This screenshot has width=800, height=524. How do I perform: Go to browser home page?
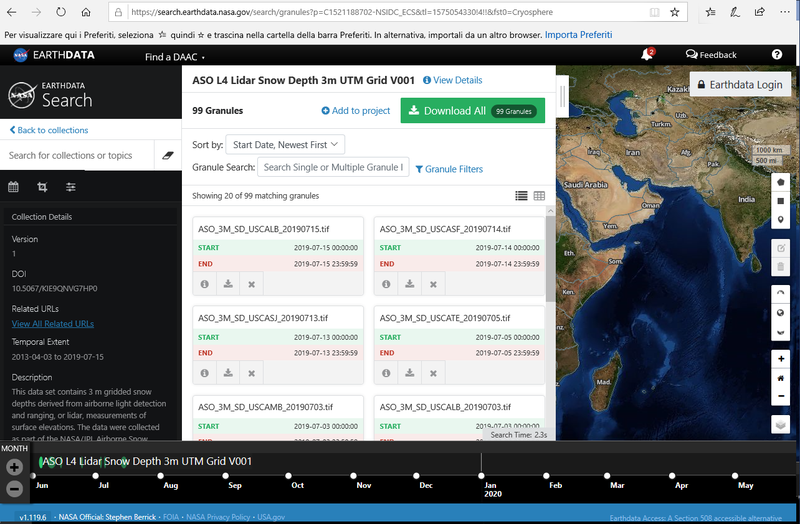(86, 12)
